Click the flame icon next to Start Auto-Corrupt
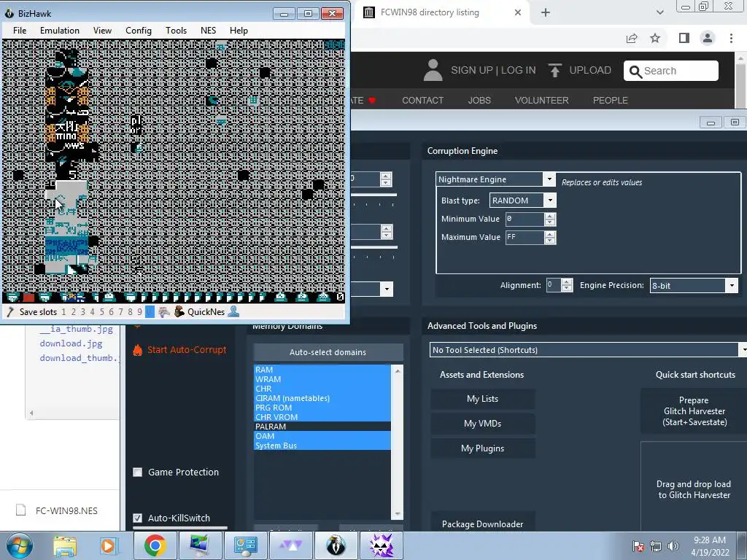 pyautogui.click(x=138, y=350)
